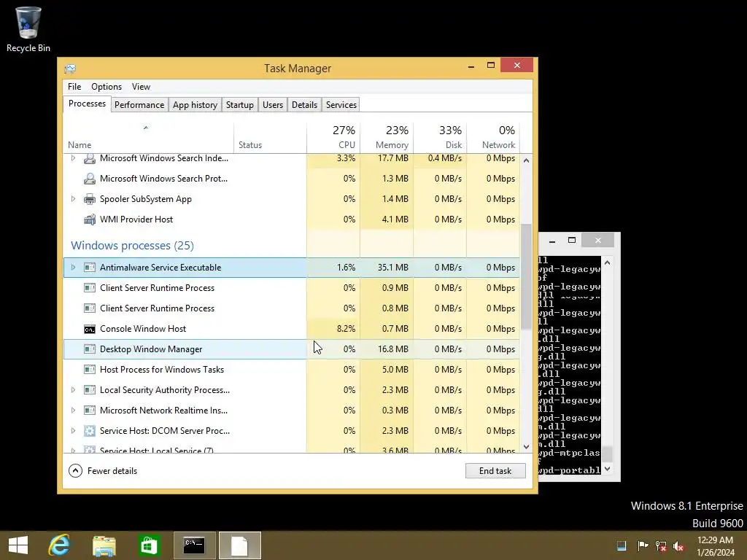
Task: Expand the Service Host: DCOM Server row
Action: click(x=73, y=431)
